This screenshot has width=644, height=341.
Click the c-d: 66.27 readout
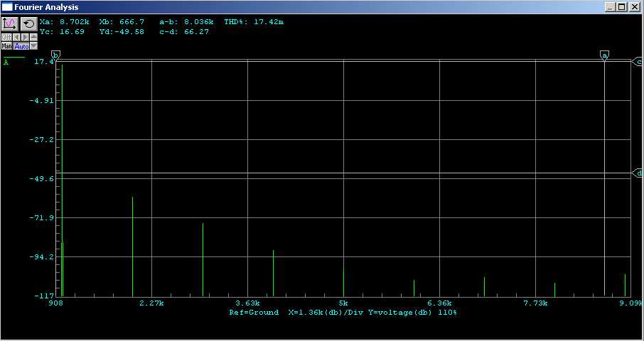coord(184,31)
